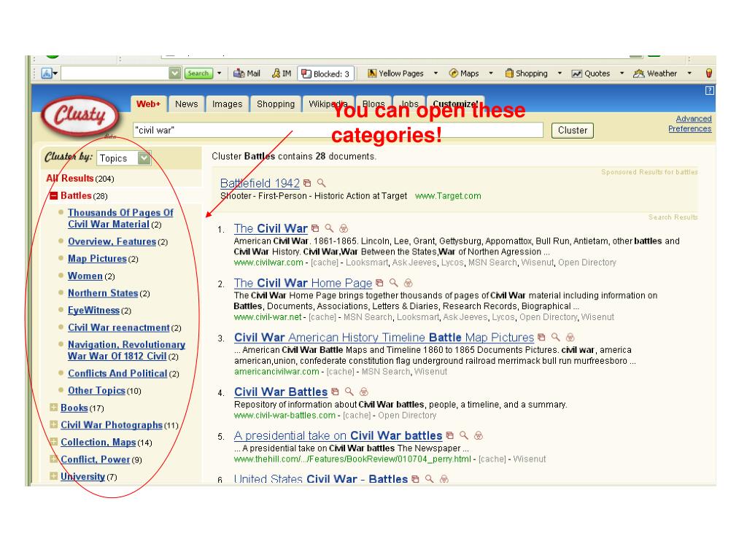The image size is (747, 560).
Task: Open the EyeWitness subcluster
Action: point(94,310)
